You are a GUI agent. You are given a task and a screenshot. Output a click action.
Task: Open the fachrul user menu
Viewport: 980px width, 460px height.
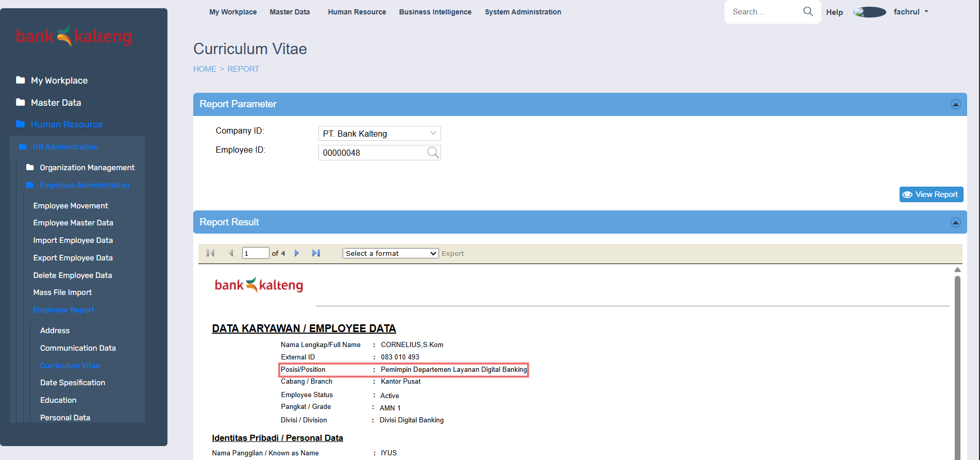[x=910, y=12]
